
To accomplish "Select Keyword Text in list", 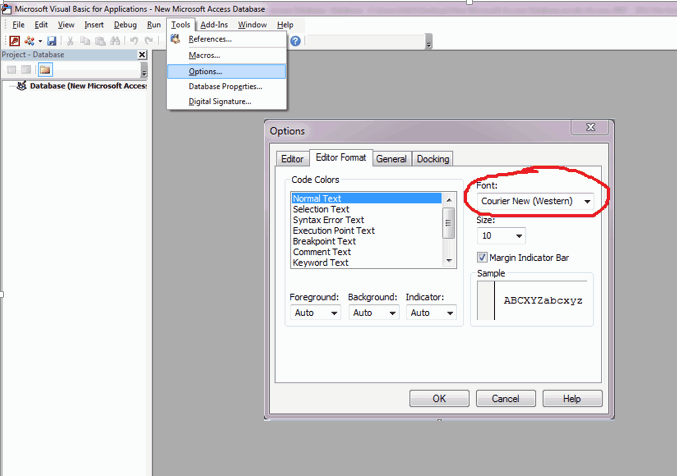I will coord(367,263).
